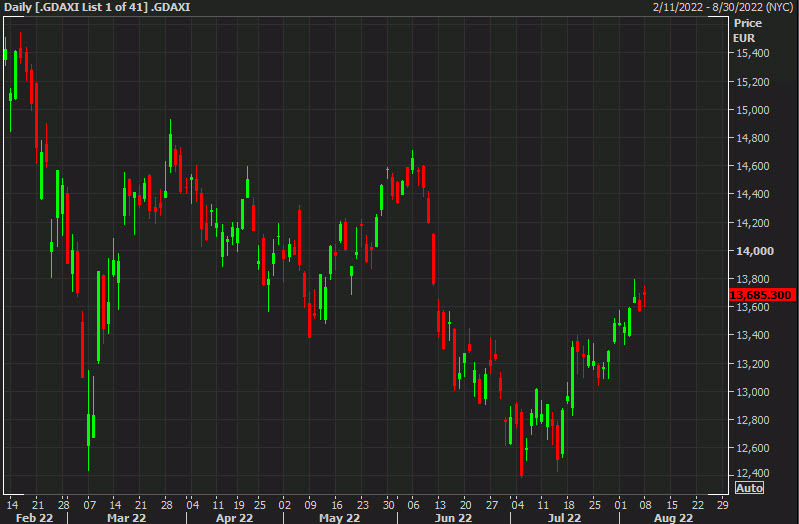
Task: Click the 13,000 price axis value
Action: coord(753,391)
